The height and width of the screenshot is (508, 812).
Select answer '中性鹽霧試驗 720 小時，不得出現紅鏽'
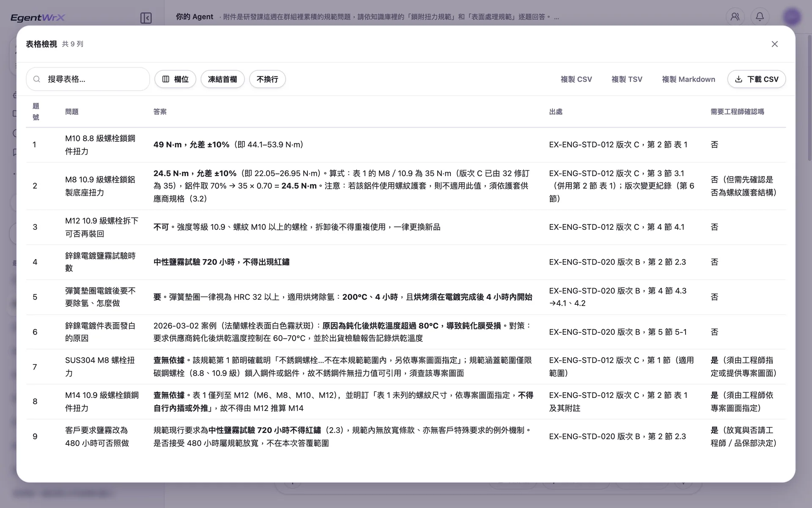tap(221, 262)
